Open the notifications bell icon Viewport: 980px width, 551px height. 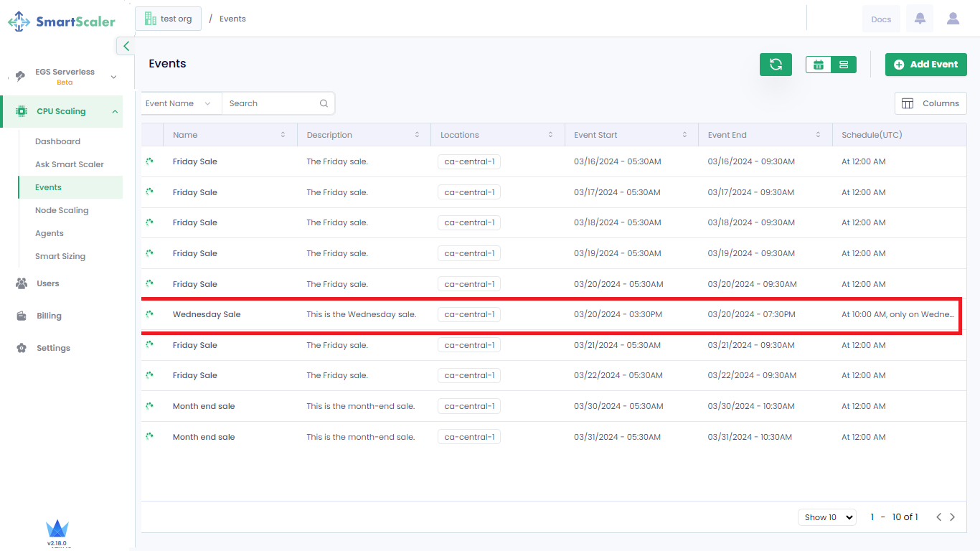(x=920, y=19)
